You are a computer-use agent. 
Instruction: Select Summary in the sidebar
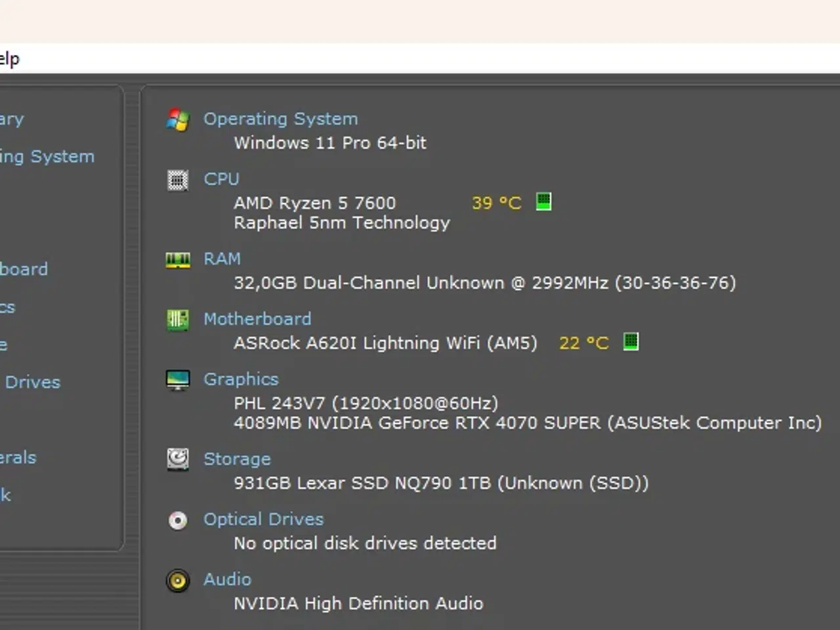click(x=12, y=119)
